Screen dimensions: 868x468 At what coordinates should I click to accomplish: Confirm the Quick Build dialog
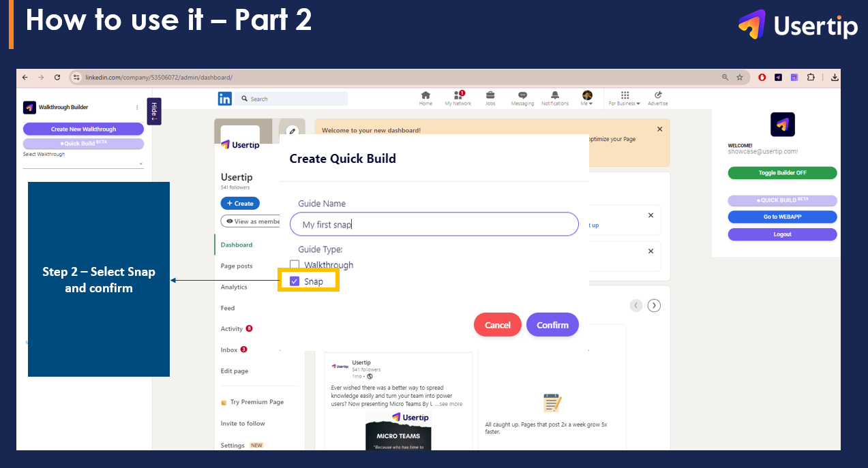pyautogui.click(x=552, y=325)
